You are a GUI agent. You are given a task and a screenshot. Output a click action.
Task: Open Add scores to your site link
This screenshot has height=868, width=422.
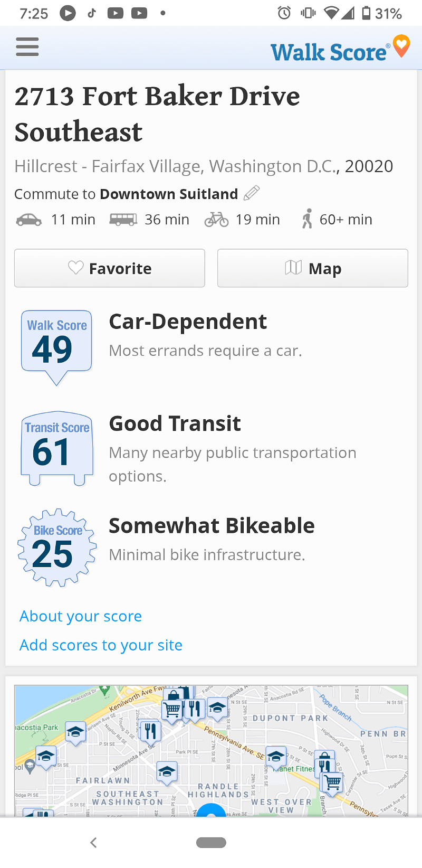pos(101,645)
